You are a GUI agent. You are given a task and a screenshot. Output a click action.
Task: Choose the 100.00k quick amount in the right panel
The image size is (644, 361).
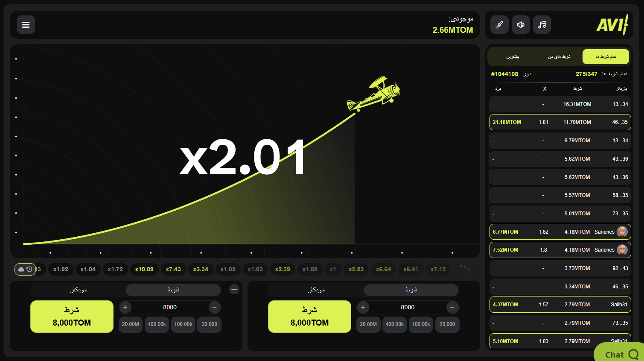[421, 324]
